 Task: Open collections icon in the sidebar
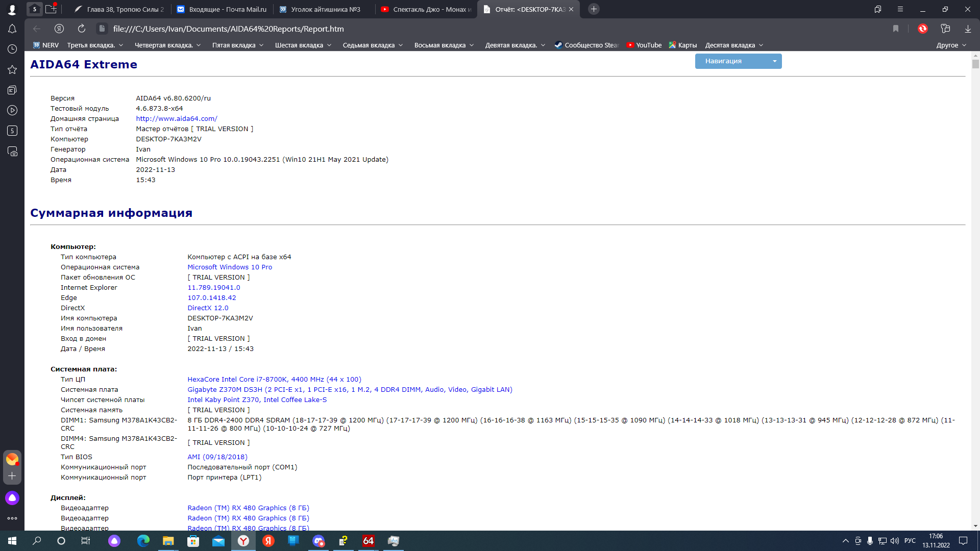tap(12, 90)
